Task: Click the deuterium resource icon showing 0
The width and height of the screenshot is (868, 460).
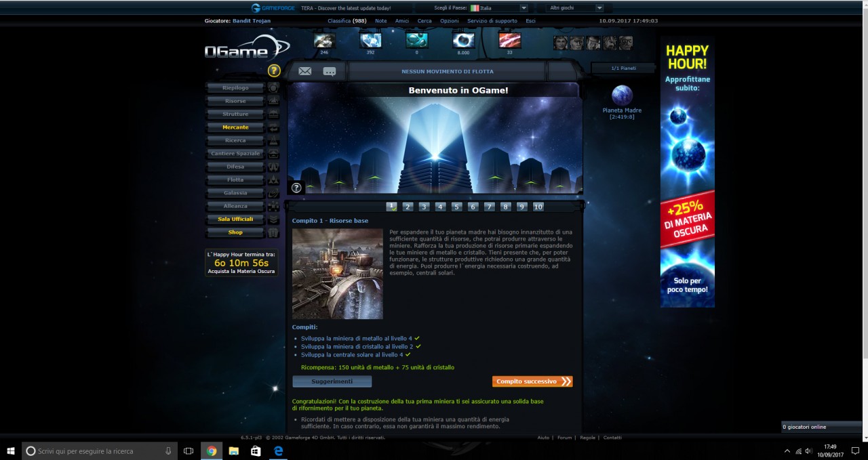Action: tap(416, 41)
